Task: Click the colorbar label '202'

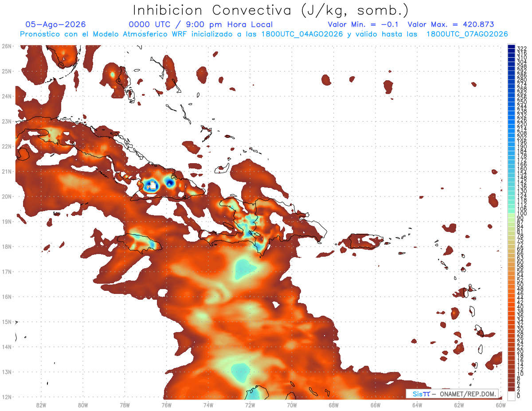Action: click(522, 137)
